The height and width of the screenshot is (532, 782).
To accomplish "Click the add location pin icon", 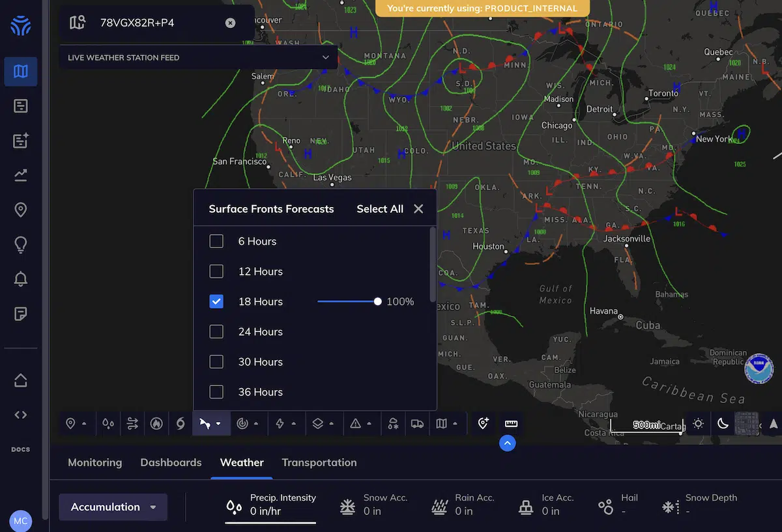I will tap(483, 424).
